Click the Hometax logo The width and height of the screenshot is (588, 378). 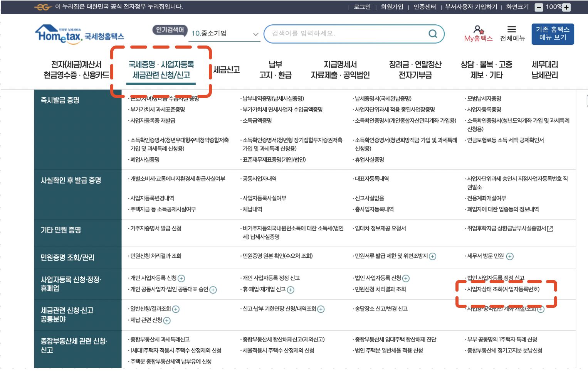(x=79, y=35)
